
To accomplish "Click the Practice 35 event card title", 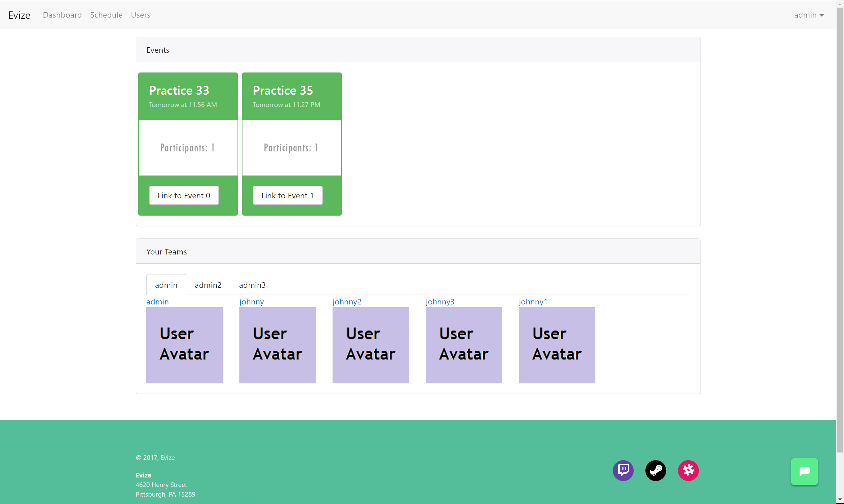I will point(283,90).
